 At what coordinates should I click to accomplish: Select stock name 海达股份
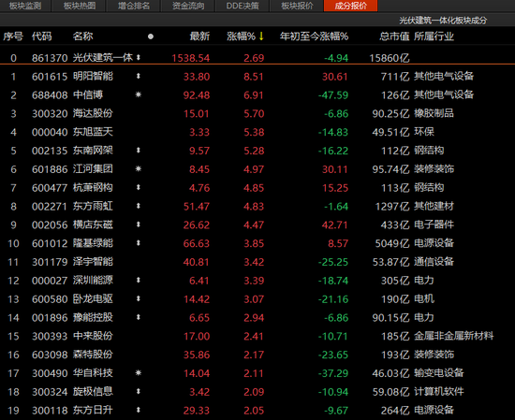tap(93, 113)
